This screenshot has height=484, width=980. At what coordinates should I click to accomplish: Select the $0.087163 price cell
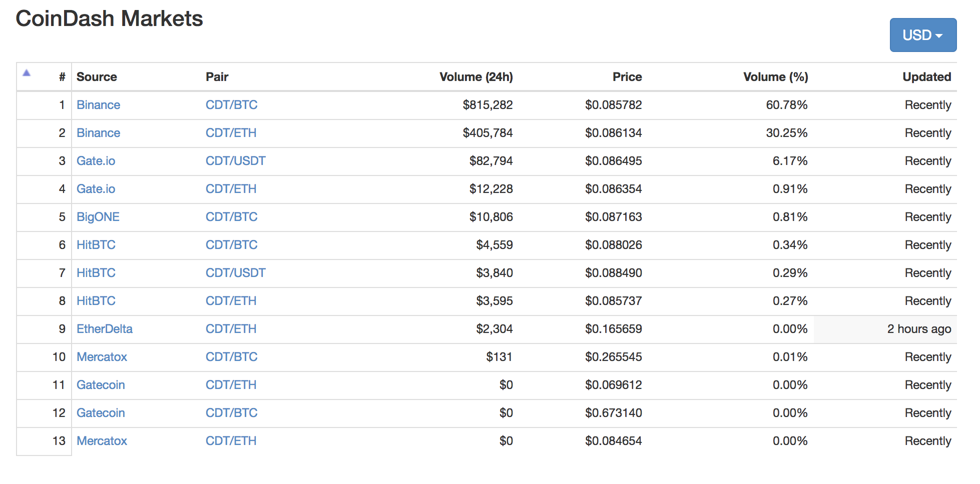[x=614, y=217]
